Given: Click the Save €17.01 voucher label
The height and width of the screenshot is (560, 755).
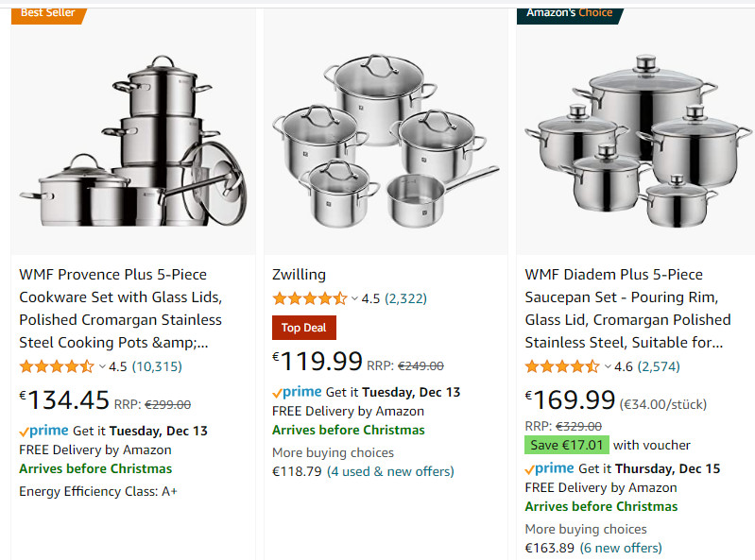Looking at the screenshot, I should 566,445.
